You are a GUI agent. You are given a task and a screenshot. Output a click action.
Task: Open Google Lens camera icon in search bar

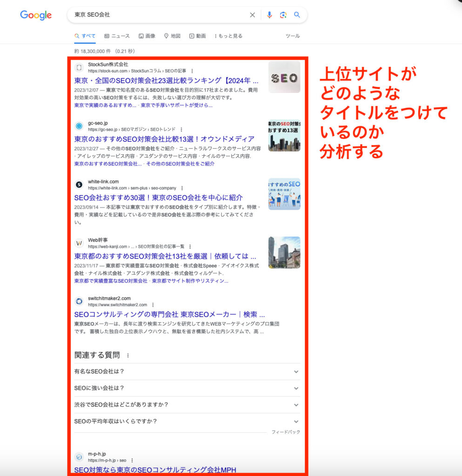pyautogui.click(x=283, y=15)
